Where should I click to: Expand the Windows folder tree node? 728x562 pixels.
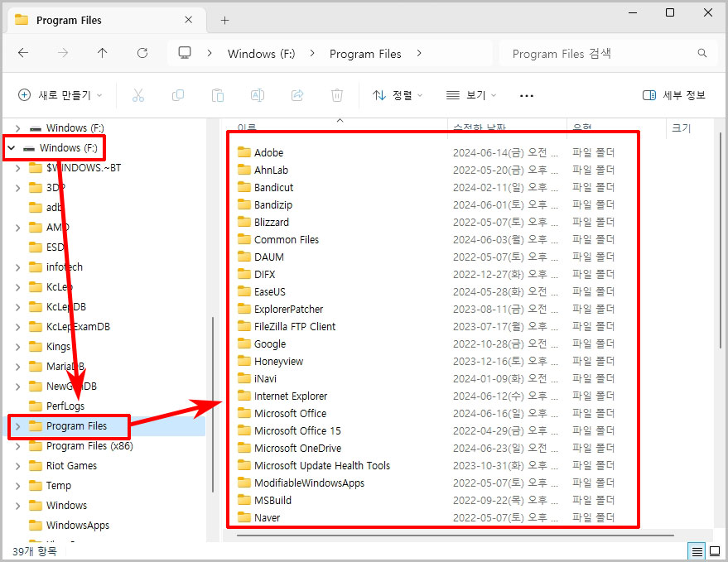pos(17,506)
